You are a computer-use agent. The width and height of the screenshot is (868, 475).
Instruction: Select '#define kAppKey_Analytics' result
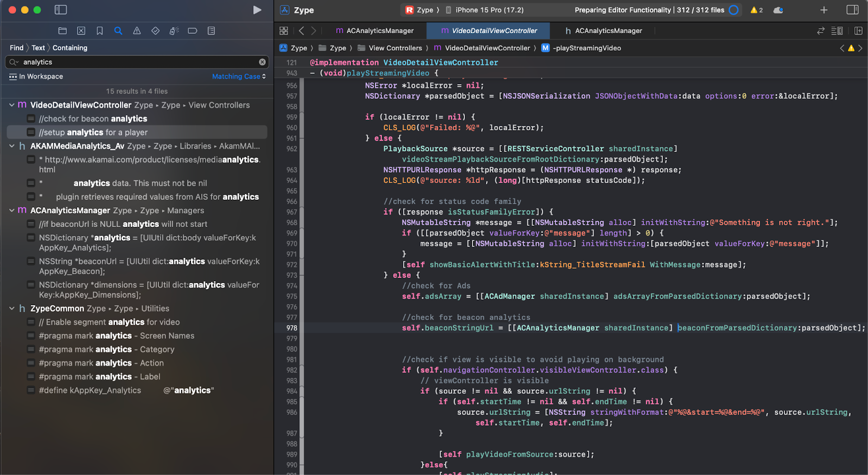point(137,390)
